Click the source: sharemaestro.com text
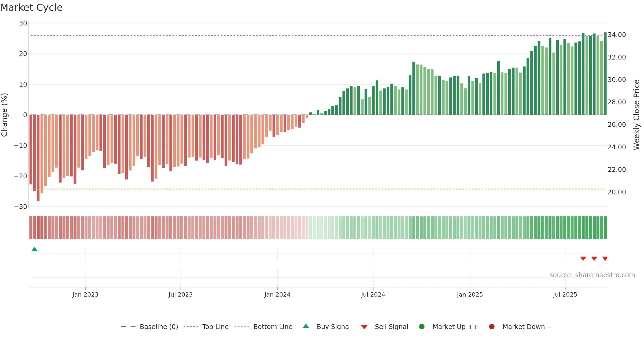 click(x=592, y=275)
